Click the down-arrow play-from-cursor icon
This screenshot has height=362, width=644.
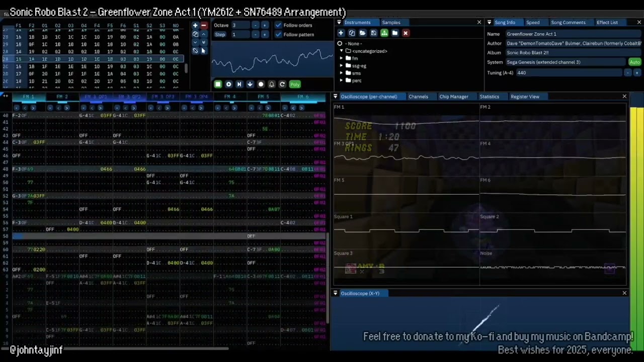(250, 84)
